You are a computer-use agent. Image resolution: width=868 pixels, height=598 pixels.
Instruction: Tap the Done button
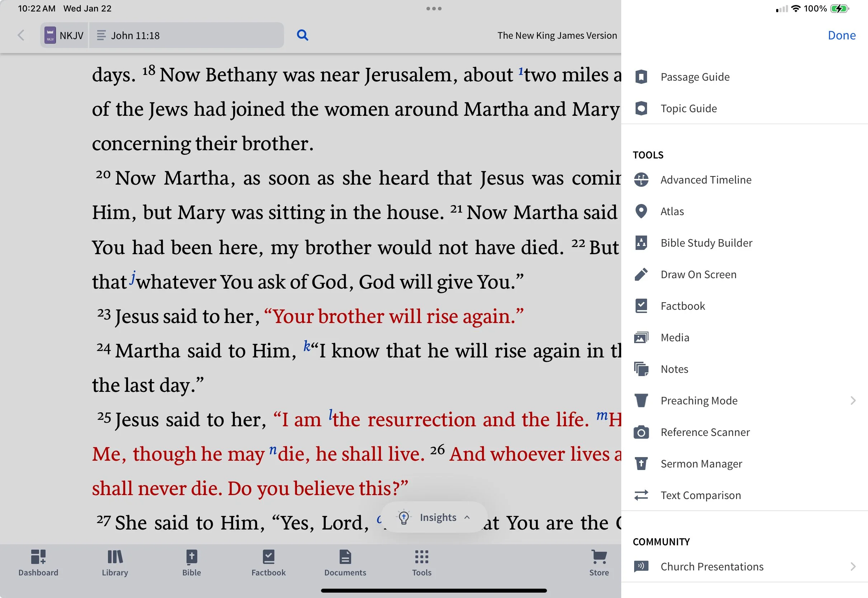click(841, 35)
